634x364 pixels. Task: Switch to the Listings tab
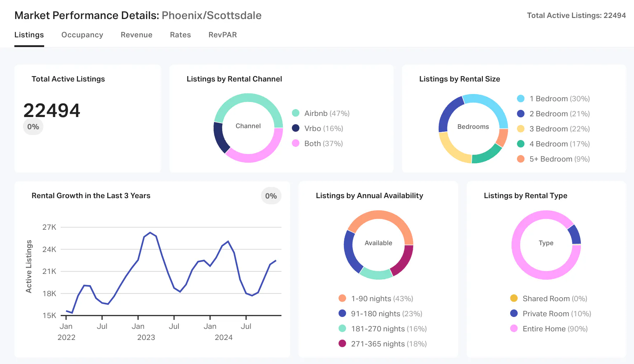pyautogui.click(x=29, y=35)
